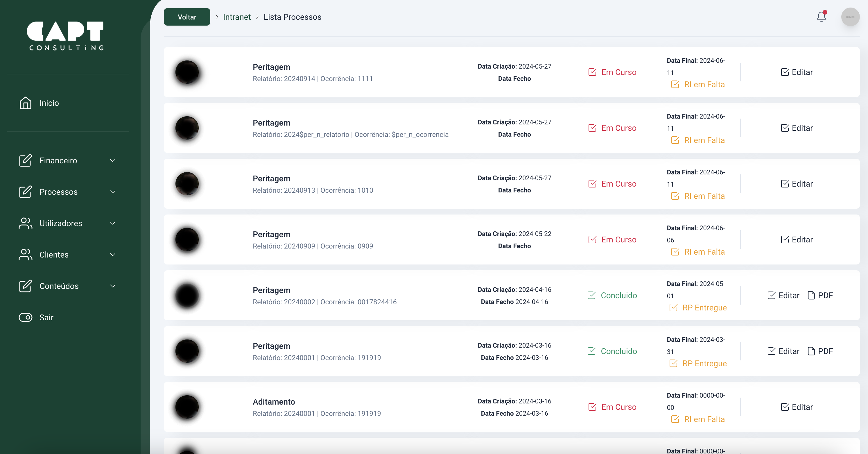Expand the Conteúdos menu chevron
Screen dimensions: 868x454
(113, 286)
